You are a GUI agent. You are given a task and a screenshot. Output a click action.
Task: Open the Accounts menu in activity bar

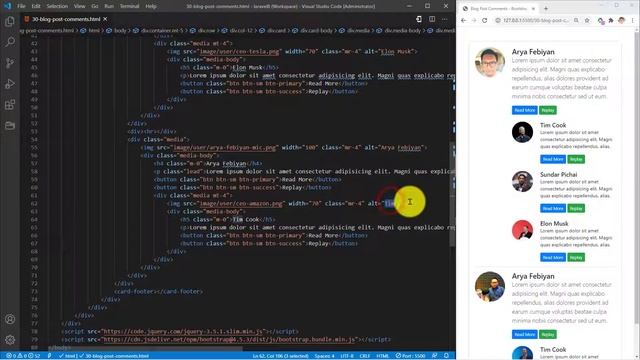point(10,319)
